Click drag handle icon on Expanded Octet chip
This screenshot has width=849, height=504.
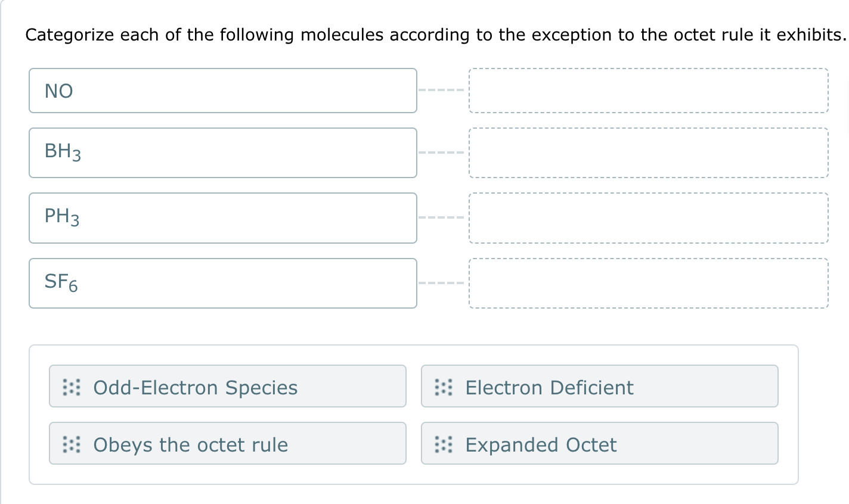pos(443,444)
